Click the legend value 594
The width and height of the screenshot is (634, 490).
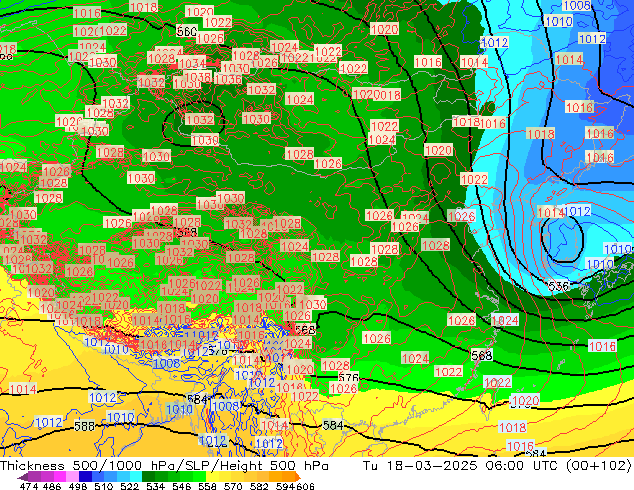pos(285,486)
